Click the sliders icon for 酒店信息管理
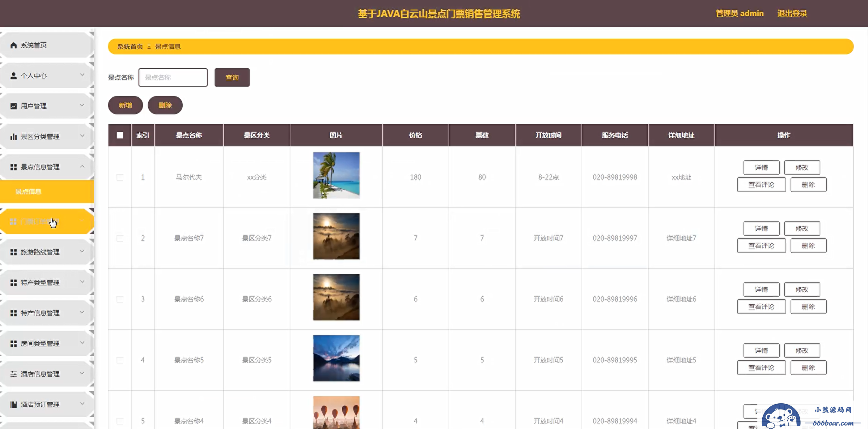868x429 pixels. [14, 374]
